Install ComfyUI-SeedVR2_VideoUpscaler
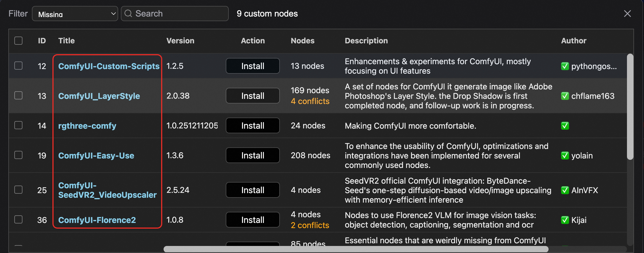The width and height of the screenshot is (644, 253). pyautogui.click(x=253, y=190)
